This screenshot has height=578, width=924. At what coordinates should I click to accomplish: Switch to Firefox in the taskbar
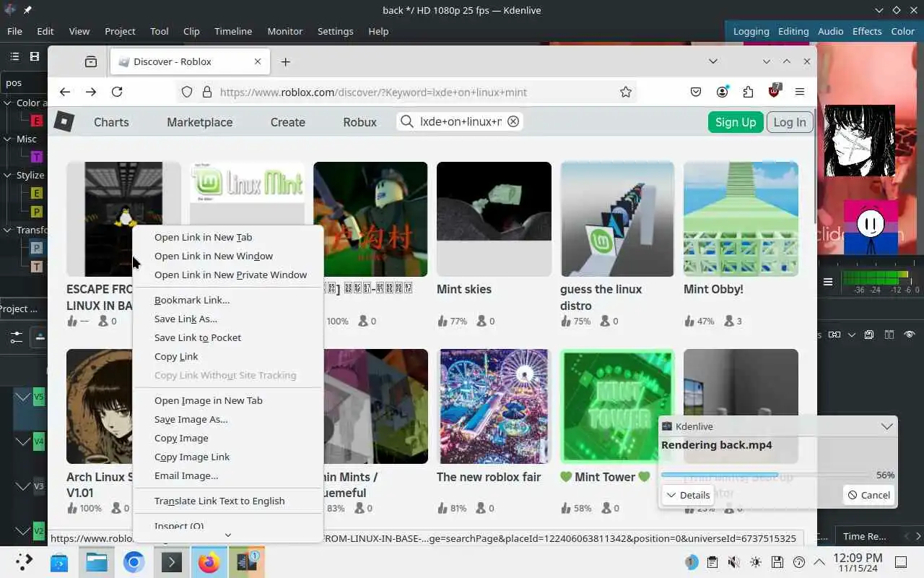(x=209, y=562)
